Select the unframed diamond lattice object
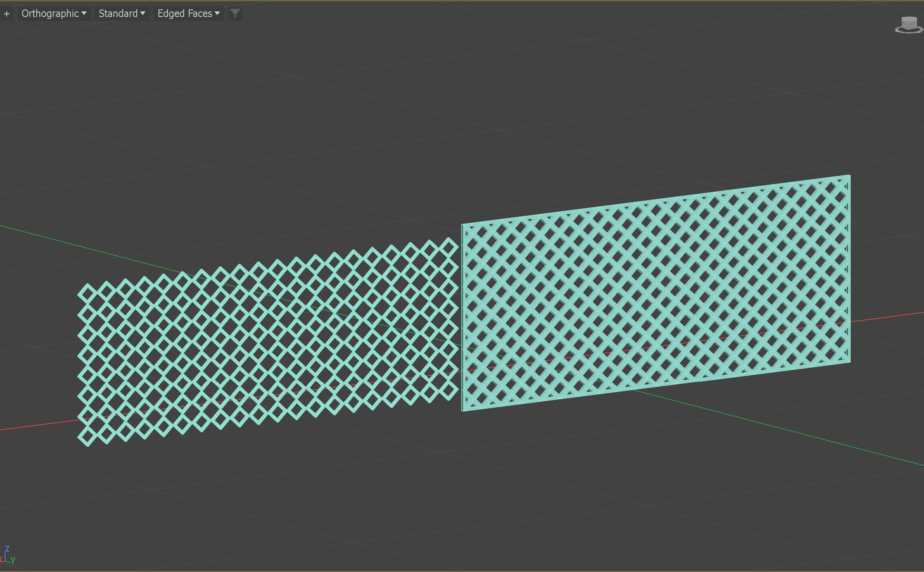This screenshot has height=572, width=924. (x=268, y=341)
